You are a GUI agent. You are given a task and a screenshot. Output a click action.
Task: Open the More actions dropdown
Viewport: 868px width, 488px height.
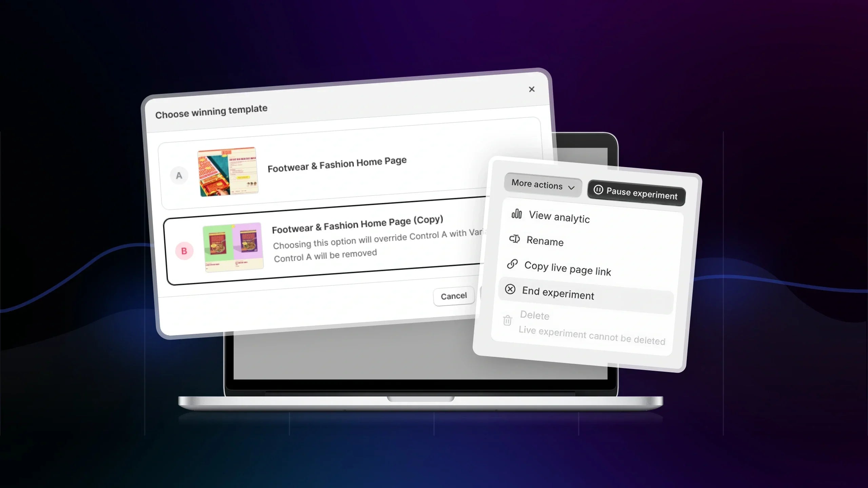(543, 185)
